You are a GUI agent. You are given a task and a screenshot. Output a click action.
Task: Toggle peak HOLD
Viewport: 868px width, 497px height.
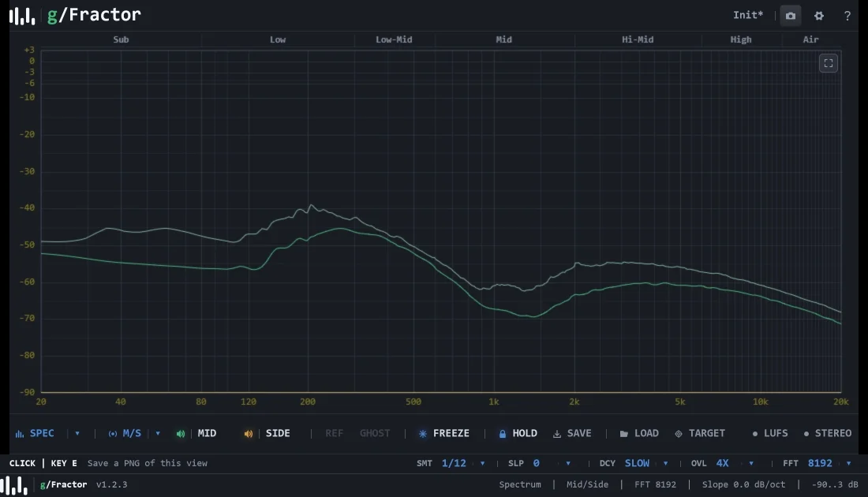(x=525, y=433)
